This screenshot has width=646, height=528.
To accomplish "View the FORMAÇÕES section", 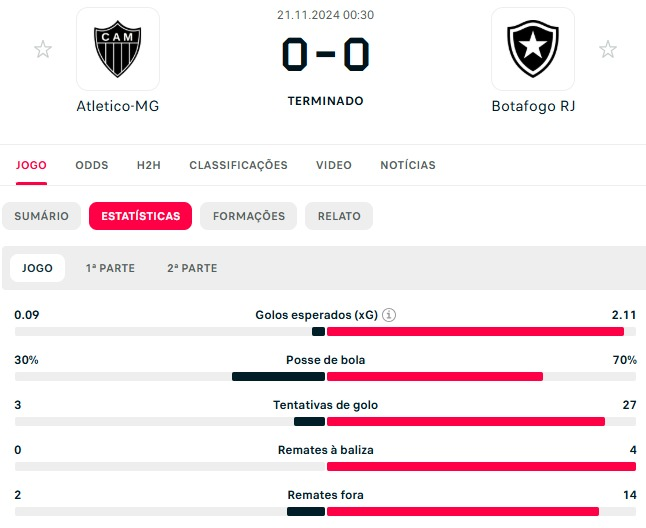I will point(249,216).
